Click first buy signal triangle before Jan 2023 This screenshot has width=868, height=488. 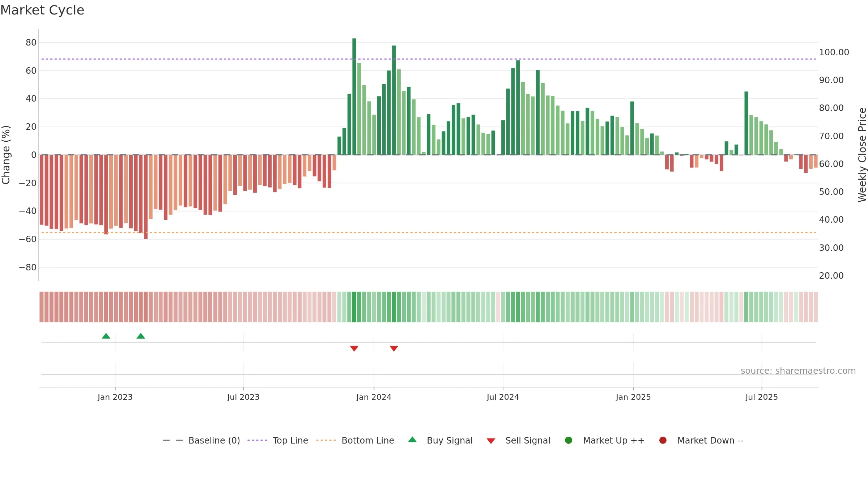click(106, 336)
